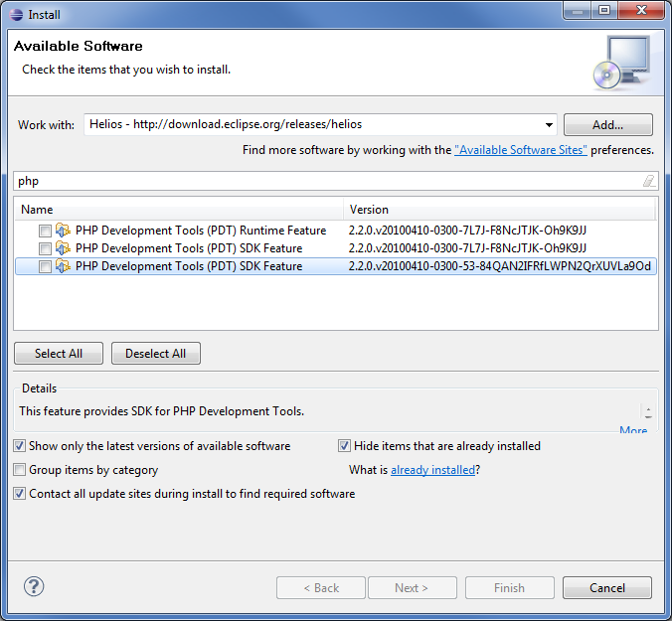Sort the list by Version column header

tap(500, 210)
